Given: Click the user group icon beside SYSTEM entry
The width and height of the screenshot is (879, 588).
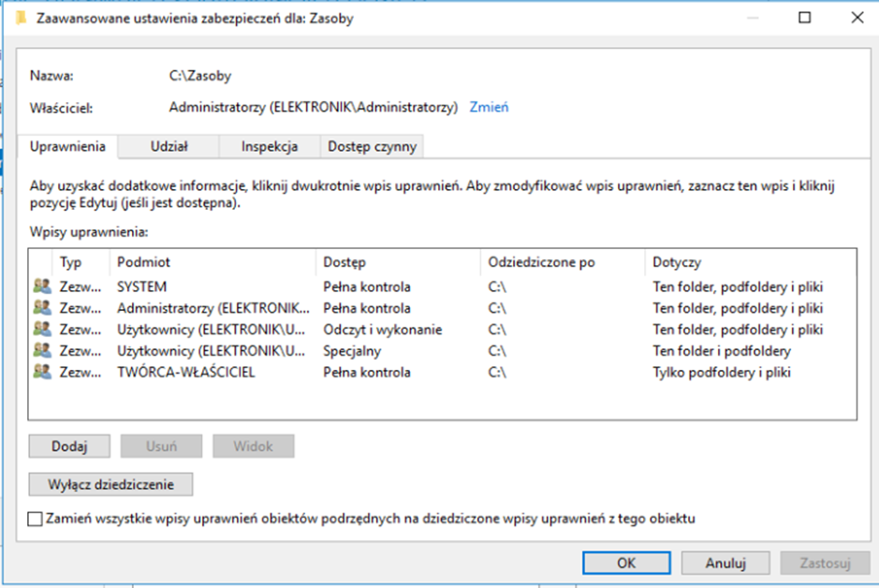Looking at the screenshot, I should (41, 287).
